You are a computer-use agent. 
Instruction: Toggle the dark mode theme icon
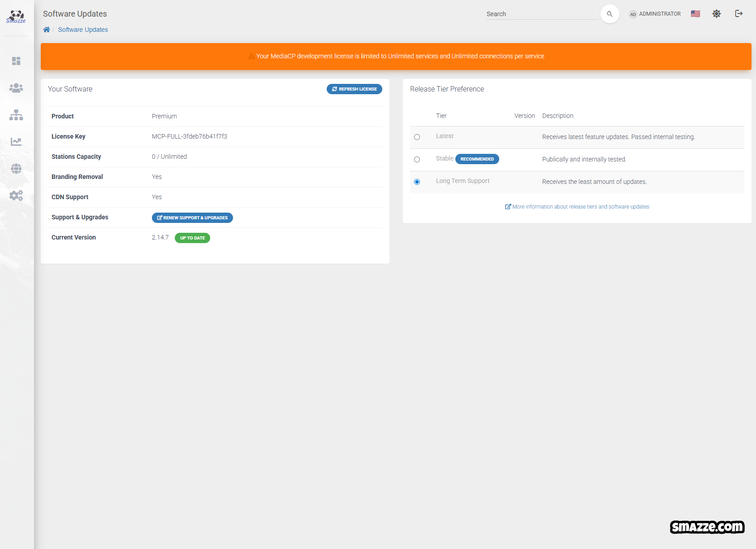717,14
